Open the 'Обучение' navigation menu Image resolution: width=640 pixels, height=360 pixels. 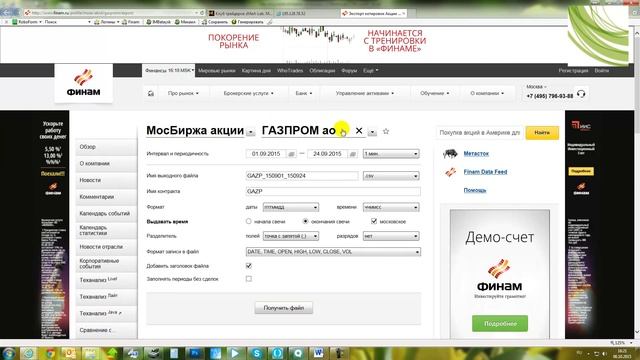tap(435, 93)
